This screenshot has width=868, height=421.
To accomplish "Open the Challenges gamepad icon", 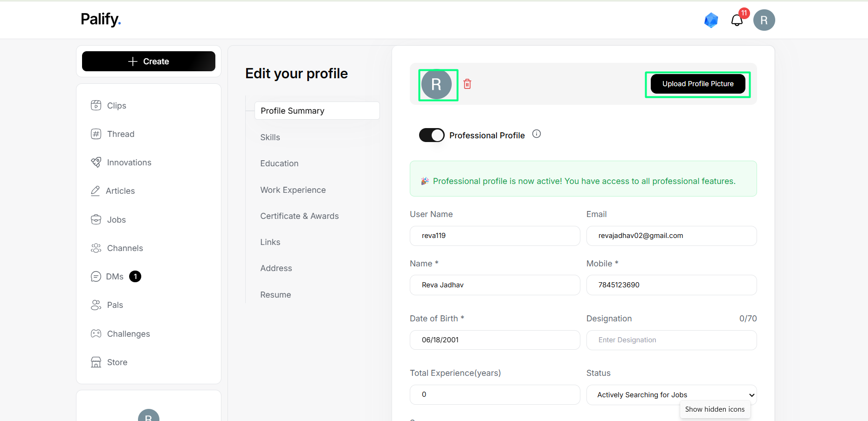I will [96, 333].
